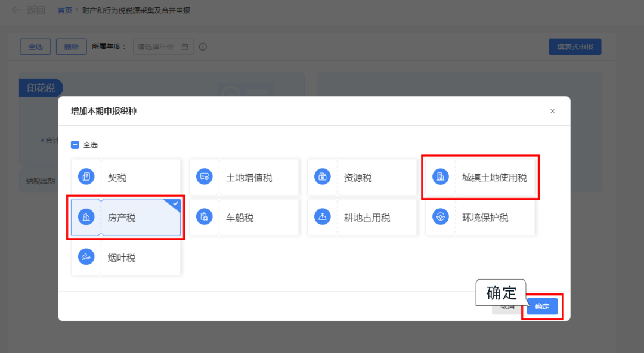Viewport: 644px width, 353px height.
Task: Click the 契税 tax icon
Action: point(86,176)
